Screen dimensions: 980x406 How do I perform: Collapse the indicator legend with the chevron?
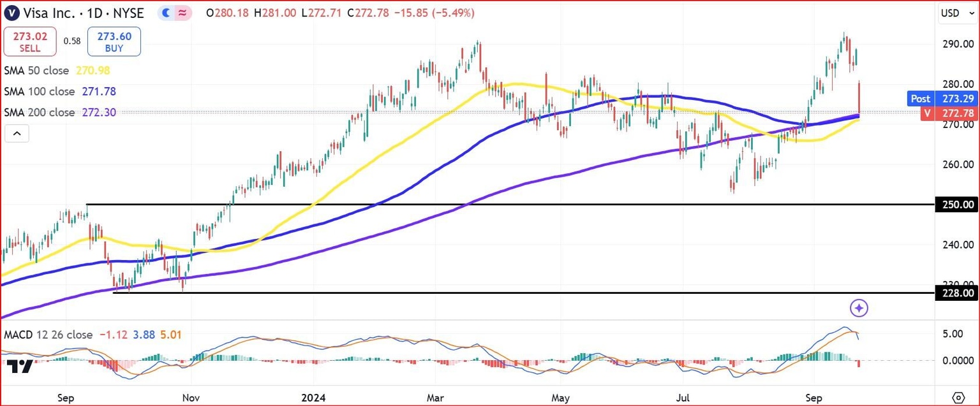[17, 133]
